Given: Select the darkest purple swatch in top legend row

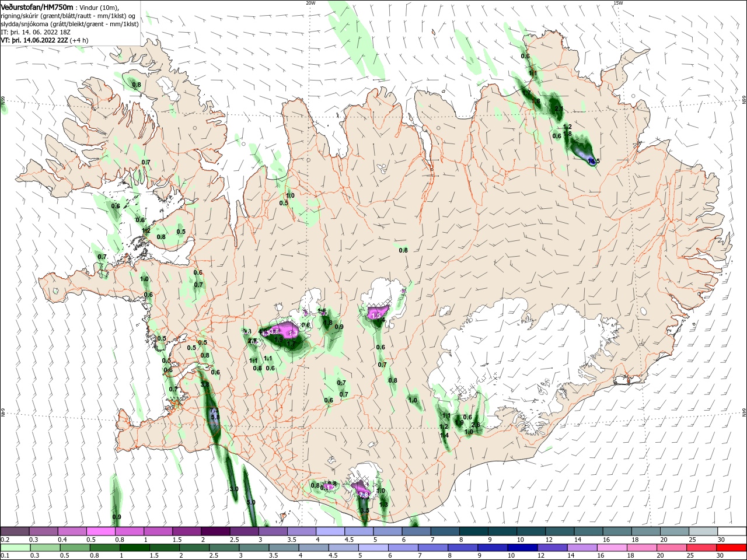Looking at the screenshot, I should point(215,531).
